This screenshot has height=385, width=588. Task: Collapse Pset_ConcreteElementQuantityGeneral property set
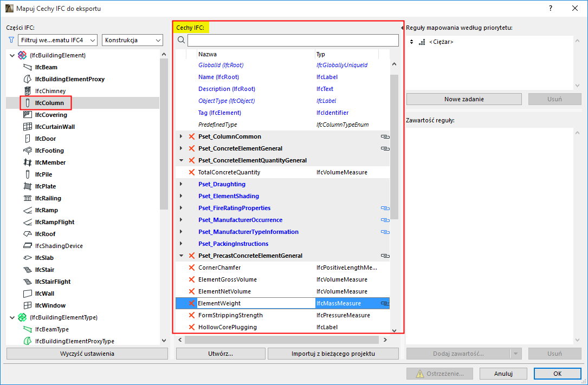click(181, 160)
